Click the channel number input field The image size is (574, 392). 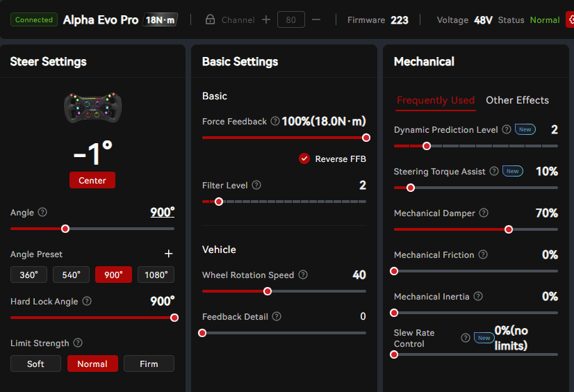(x=290, y=20)
